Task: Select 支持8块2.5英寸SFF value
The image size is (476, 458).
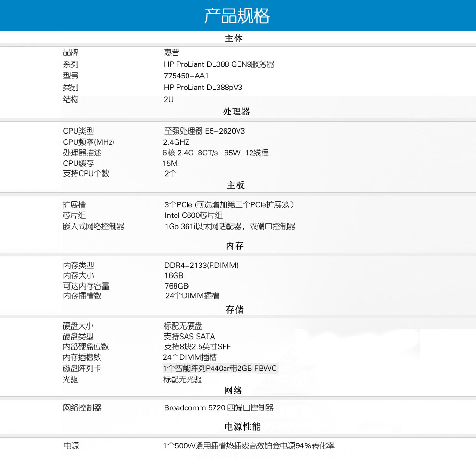Action: 197,346
